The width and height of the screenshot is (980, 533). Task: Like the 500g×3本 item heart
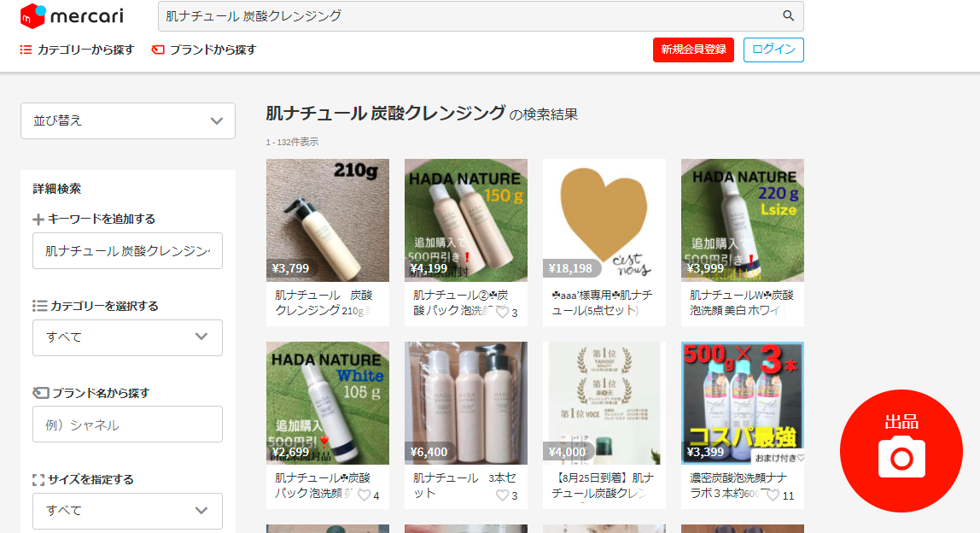[x=773, y=495]
